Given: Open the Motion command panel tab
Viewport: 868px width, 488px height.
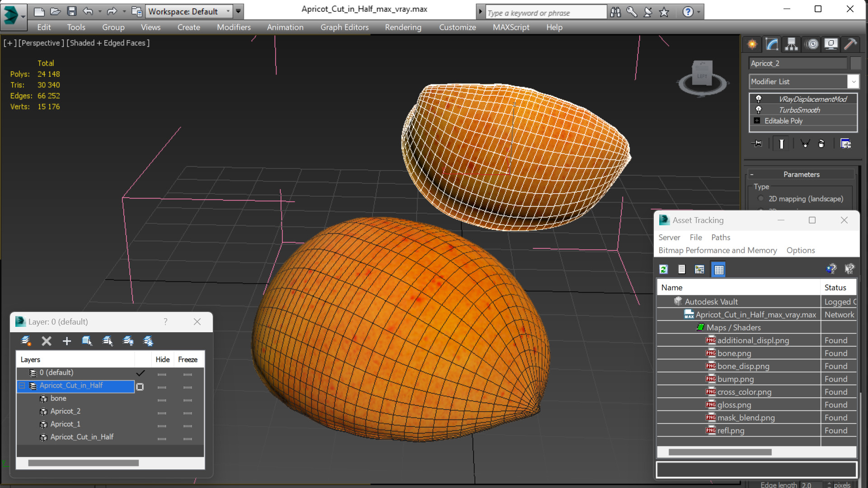Looking at the screenshot, I should [x=812, y=44].
